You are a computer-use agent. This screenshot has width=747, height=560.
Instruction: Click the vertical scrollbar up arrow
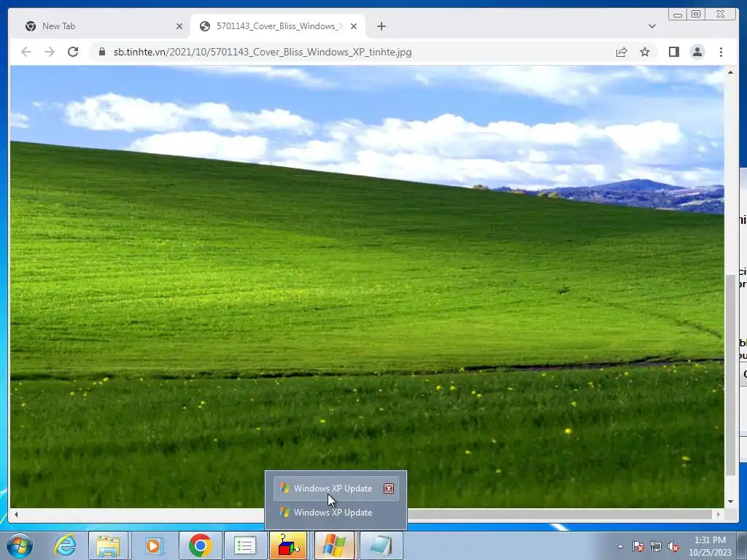coord(729,72)
